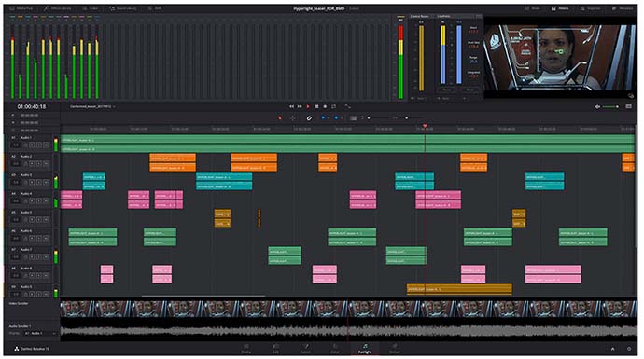The height and width of the screenshot is (359, 644).
Task: Arm record on Audio 3 track
Action: (x=33, y=183)
